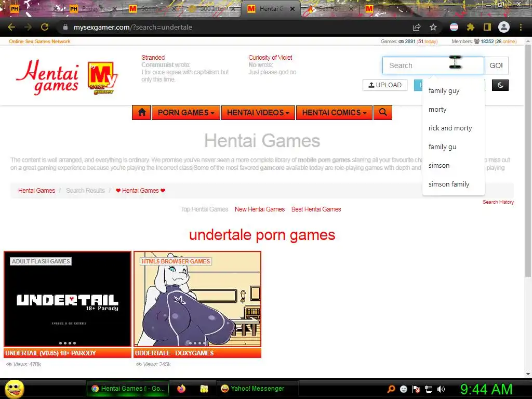The height and width of the screenshot is (399, 532).
Task: Toggle dark mode with the moon button
Action: pyautogui.click(x=500, y=85)
